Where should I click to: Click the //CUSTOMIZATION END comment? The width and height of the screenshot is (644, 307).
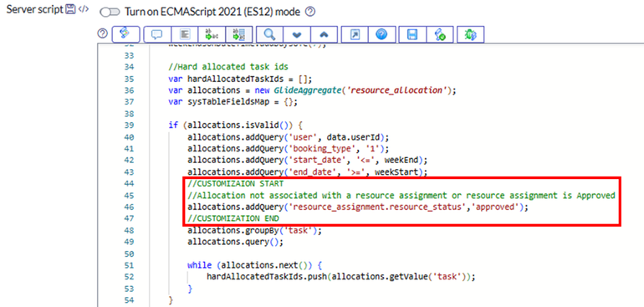tap(233, 218)
